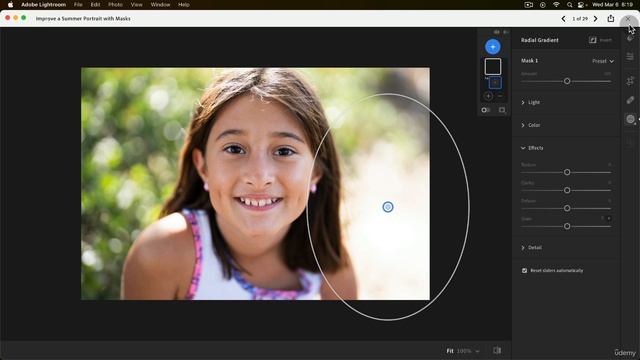This screenshot has width=640, height=360.
Task: Open the Preset dropdown for Mask 1
Action: coord(603,61)
